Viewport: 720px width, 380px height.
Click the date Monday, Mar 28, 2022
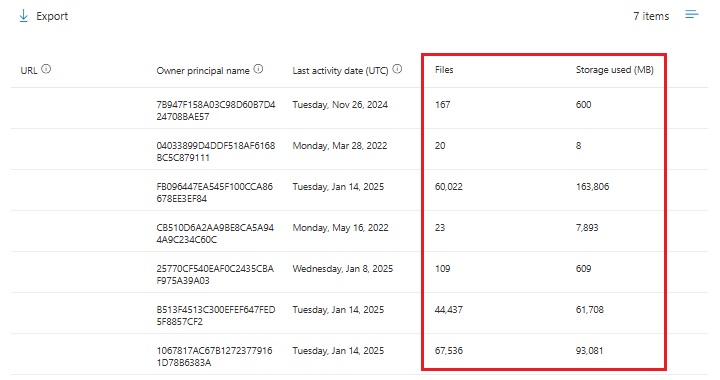click(x=340, y=145)
